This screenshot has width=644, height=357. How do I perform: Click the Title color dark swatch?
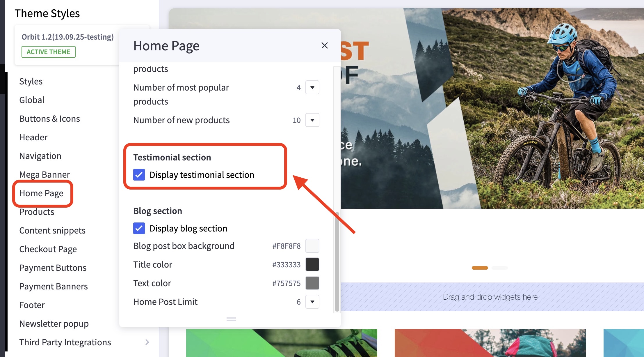click(x=312, y=264)
